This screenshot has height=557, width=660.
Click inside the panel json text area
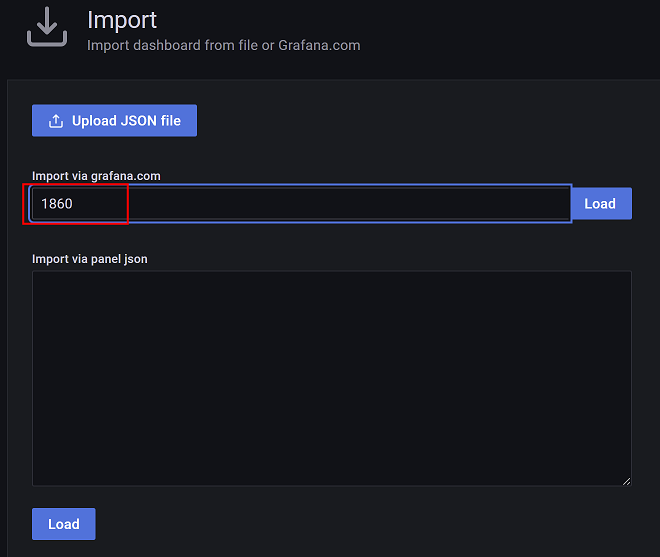(331, 378)
